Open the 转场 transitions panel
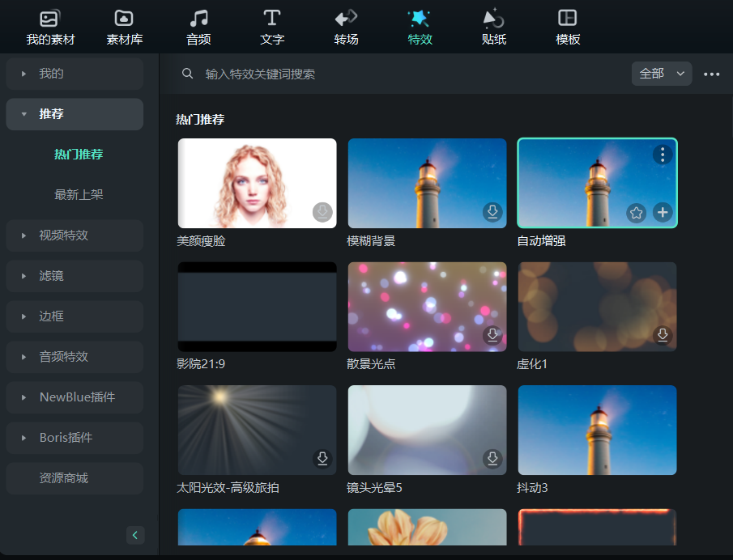The image size is (733, 560). pos(346,28)
